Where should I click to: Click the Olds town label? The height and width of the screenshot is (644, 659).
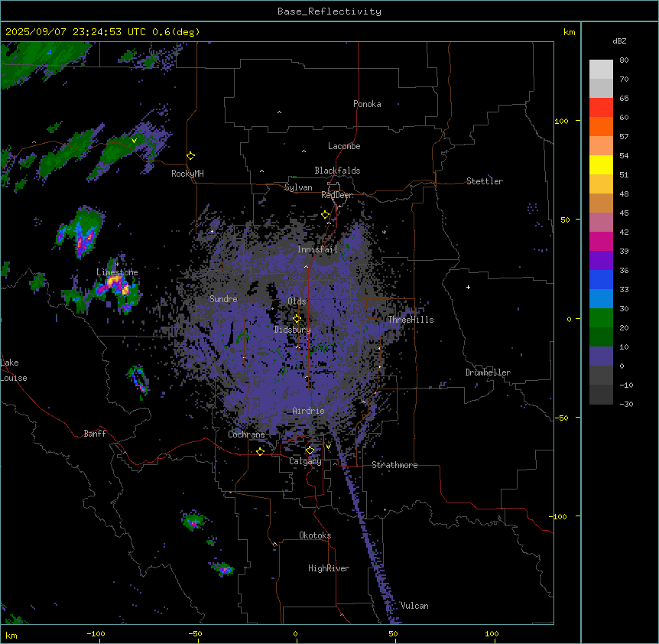(x=297, y=301)
